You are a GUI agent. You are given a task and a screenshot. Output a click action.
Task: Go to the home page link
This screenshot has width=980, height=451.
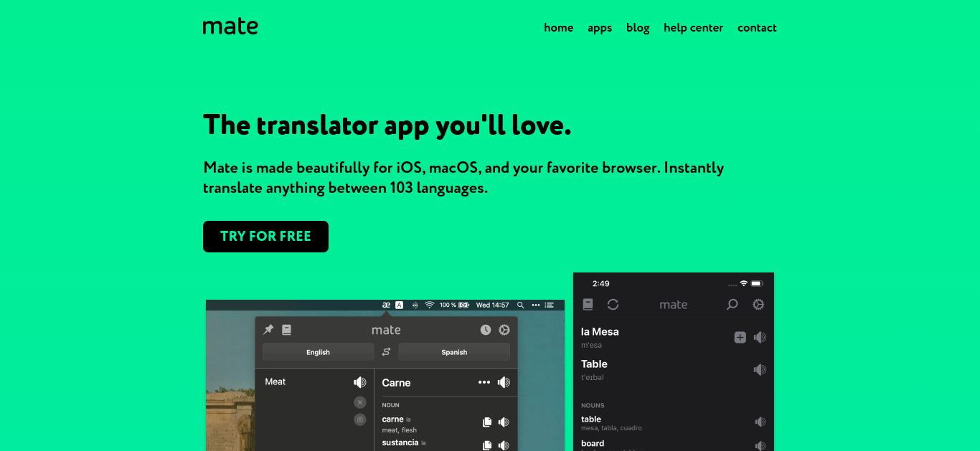pyautogui.click(x=558, y=28)
